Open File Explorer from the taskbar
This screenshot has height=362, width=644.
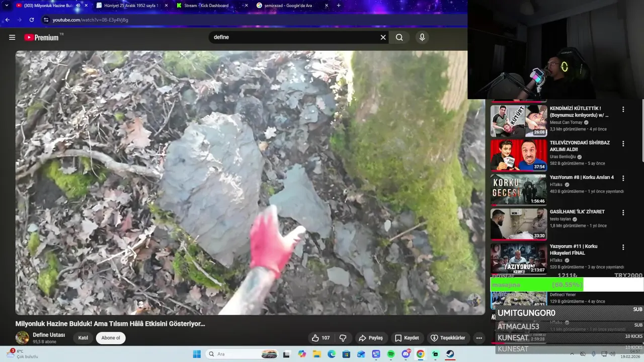coord(317,354)
